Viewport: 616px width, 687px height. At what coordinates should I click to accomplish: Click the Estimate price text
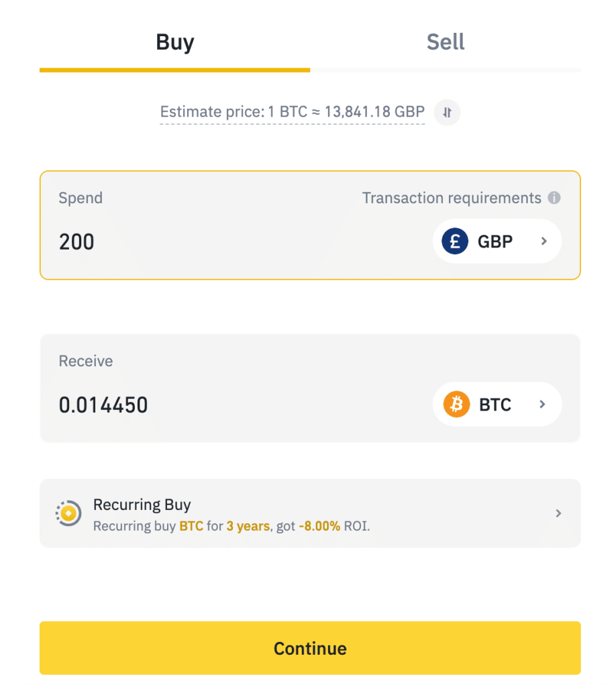pos(292,112)
